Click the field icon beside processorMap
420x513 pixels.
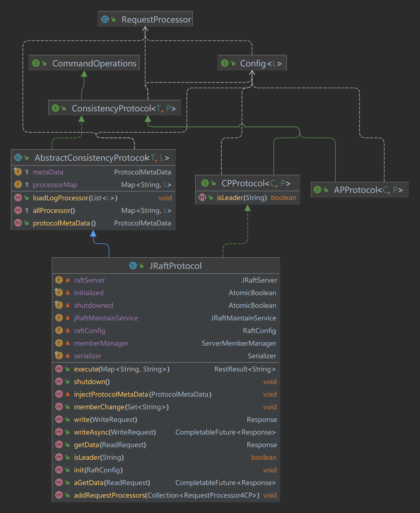tap(18, 184)
